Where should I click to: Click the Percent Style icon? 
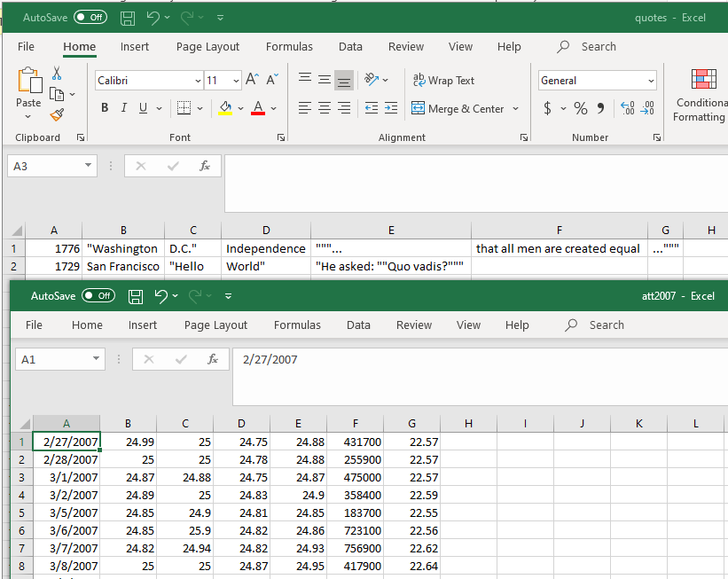[581, 108]
